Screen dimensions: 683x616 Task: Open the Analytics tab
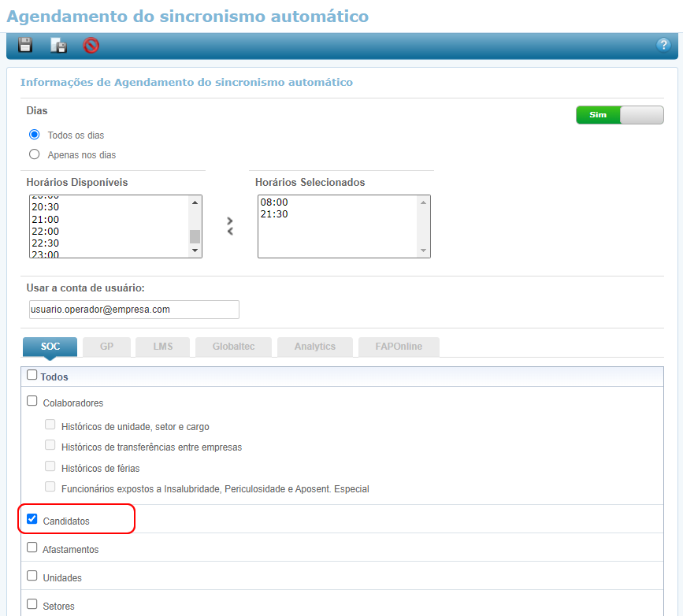click(x=314, y=347)
